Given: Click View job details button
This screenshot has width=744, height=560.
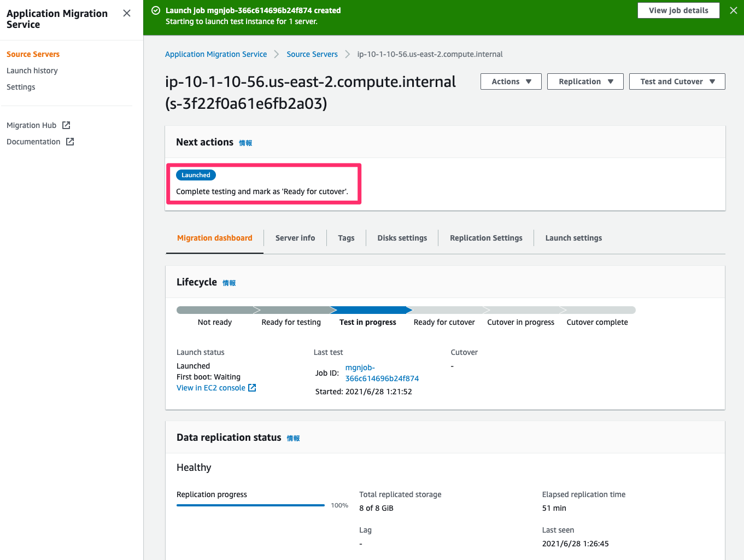Looking at the screenshot, I should pyautogui.click(x=678, y=10).
